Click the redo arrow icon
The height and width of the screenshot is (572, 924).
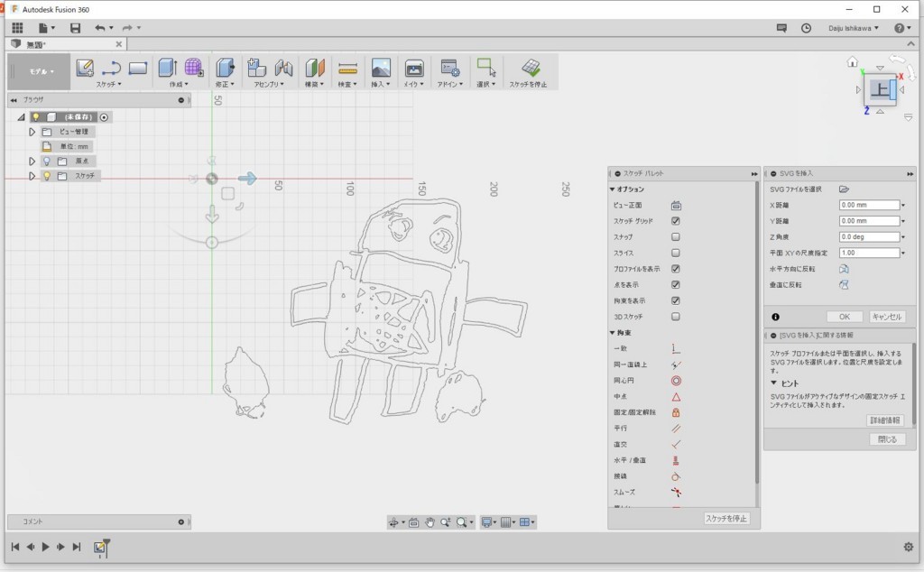127,28
